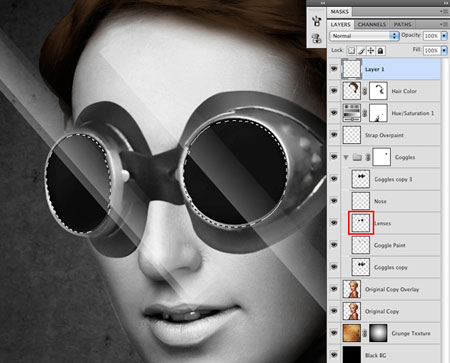Toggle visibility of the Lenses layer
450x363 pixels.
pyautogui.click(x=334, y=223)
